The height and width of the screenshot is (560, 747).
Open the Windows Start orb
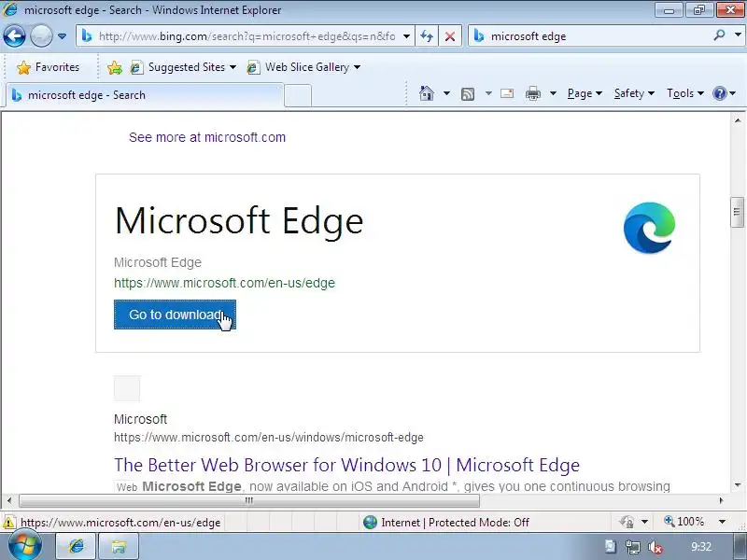click(25, 546)
